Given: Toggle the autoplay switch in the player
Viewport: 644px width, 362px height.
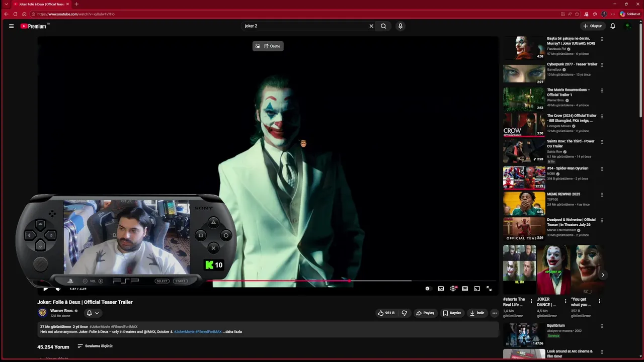Looking at the screenshot, I should click(428, 289).
